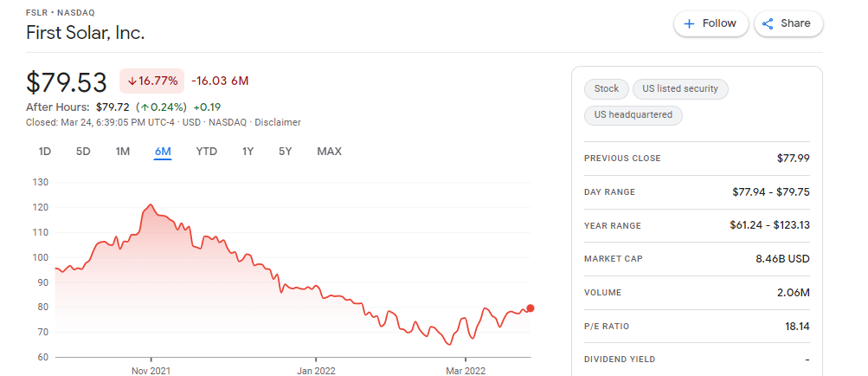Open the Disclaimer link

[x=278, y=122]
